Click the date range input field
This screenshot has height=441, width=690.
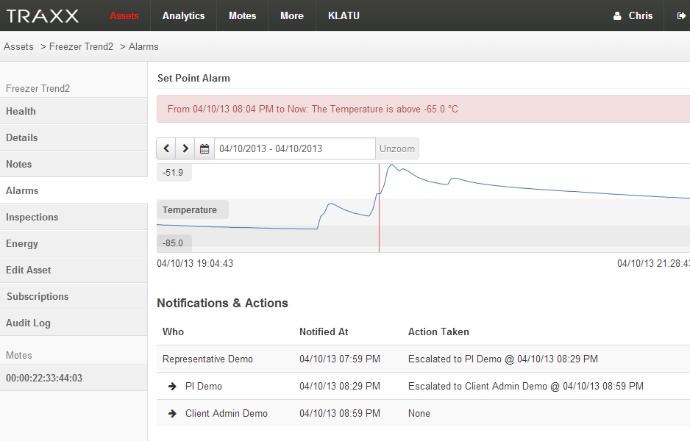tap(294, 149)
